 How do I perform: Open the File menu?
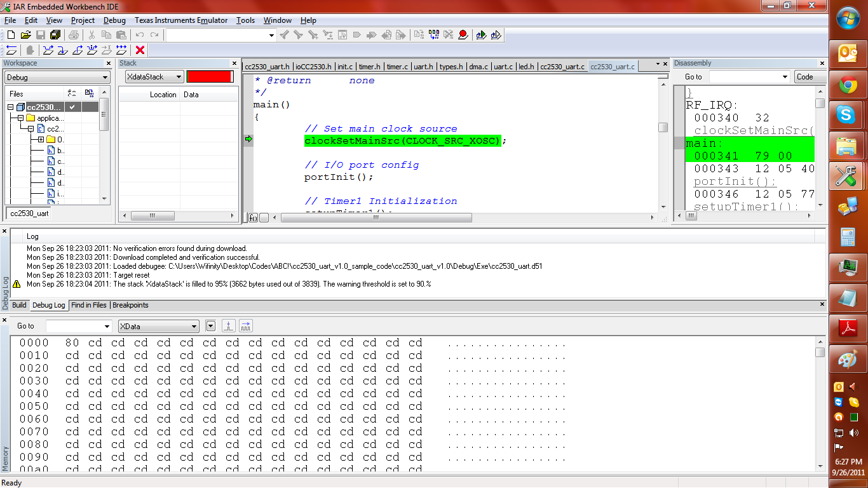pos(10,20)
